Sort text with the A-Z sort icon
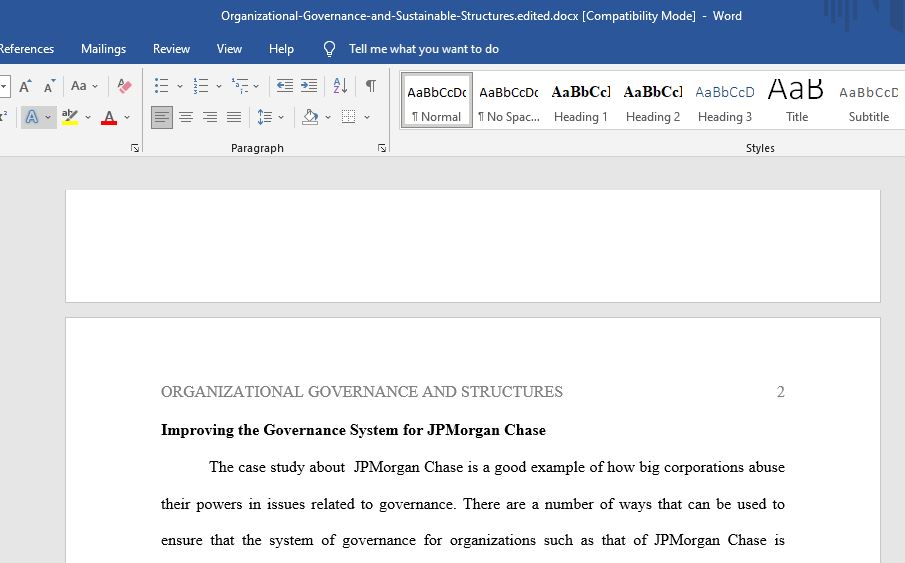 click(x=340, y=86)
